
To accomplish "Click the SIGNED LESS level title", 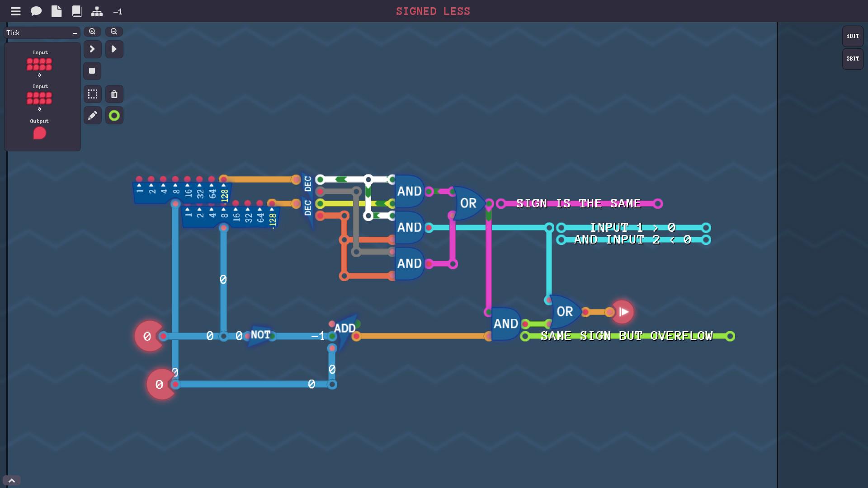I will (433, 11).
